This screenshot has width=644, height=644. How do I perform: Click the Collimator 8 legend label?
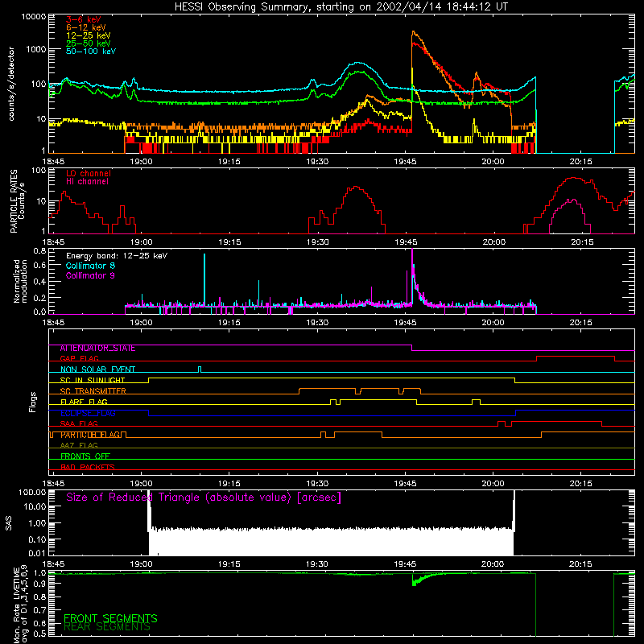(90, 266)
